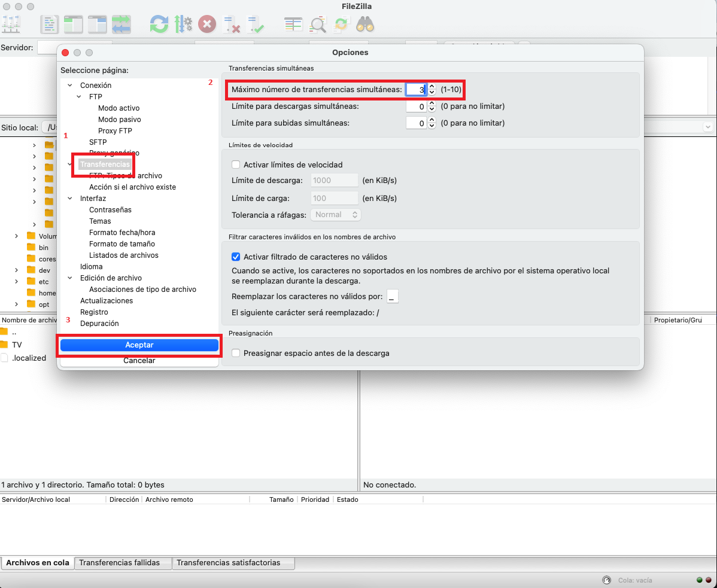This screenshot has height=588, width=717.
Task: Click the red cancel operation icon
Action: point(206,24)
